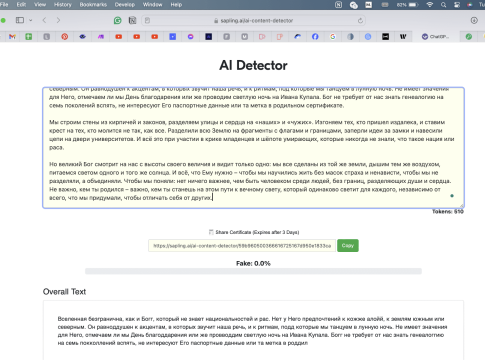Open the blue square bookmark icon
This screenshot has height=360, width=485.
173,37
